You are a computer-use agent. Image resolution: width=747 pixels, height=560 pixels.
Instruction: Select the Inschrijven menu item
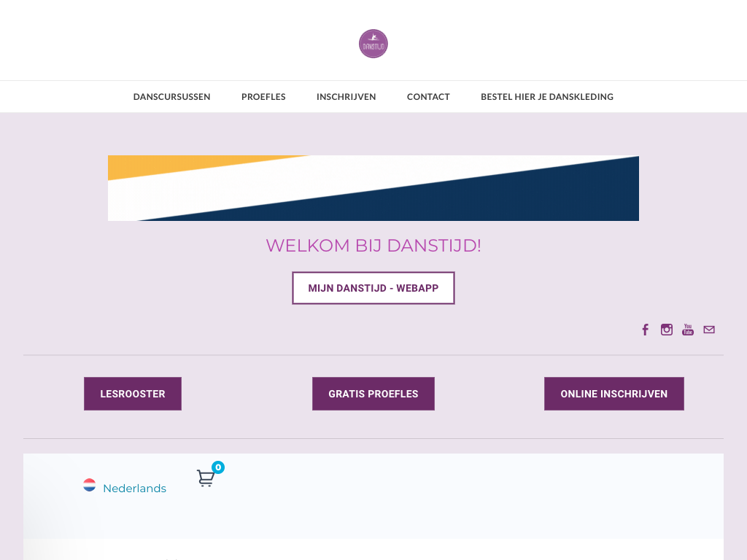(347, 97)
